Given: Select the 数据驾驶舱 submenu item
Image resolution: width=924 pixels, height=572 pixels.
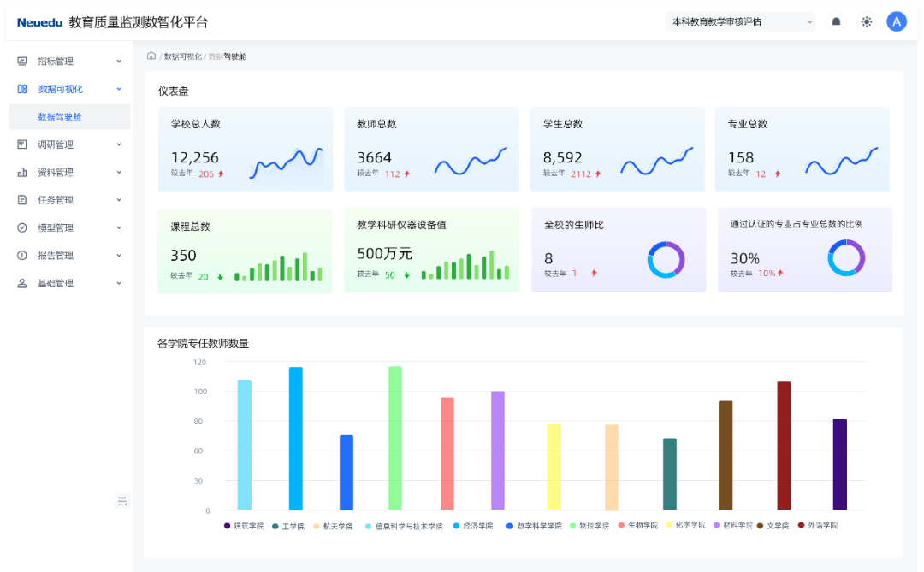Looking at the screenshot, I should click(x=60, y=117).
